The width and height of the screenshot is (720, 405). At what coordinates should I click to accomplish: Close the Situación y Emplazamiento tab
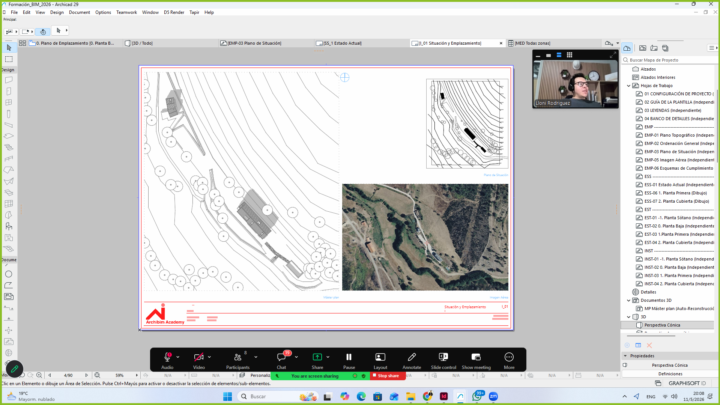coord(501,43)
